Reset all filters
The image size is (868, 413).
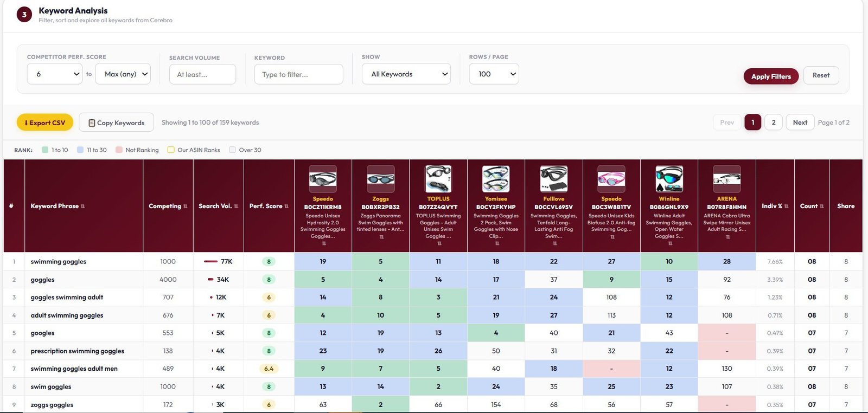pyautogui.click(x=821, y=75)
